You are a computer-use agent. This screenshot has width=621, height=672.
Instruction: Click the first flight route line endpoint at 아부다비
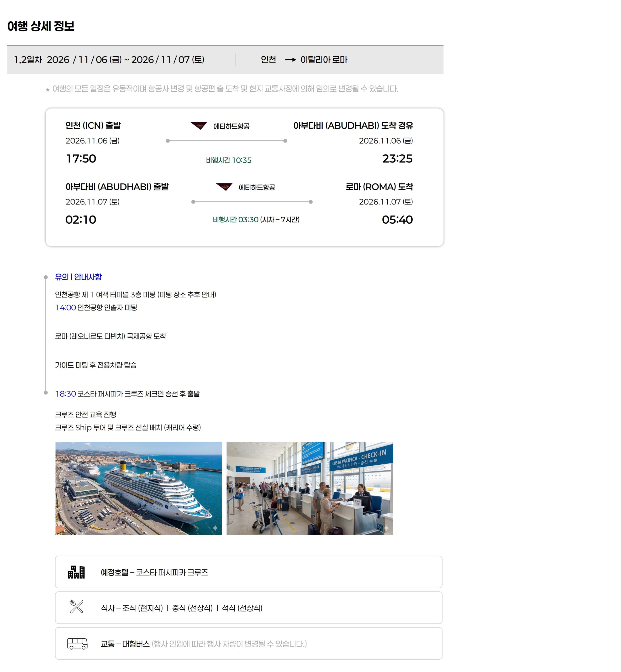[x=285, y=141]
